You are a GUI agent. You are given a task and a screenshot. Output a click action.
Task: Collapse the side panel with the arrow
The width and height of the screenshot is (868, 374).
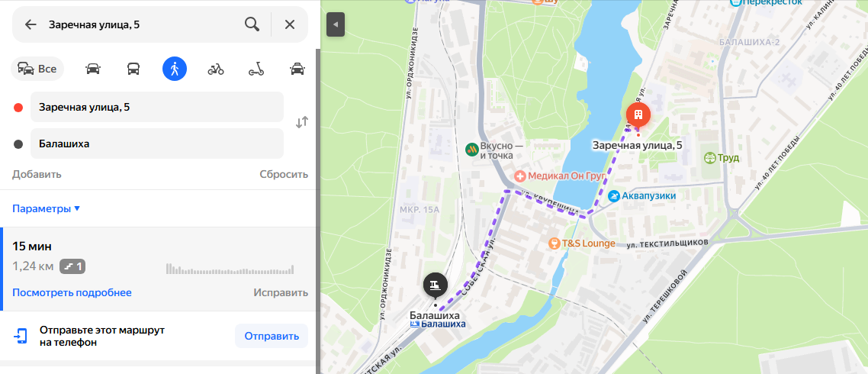336,24
